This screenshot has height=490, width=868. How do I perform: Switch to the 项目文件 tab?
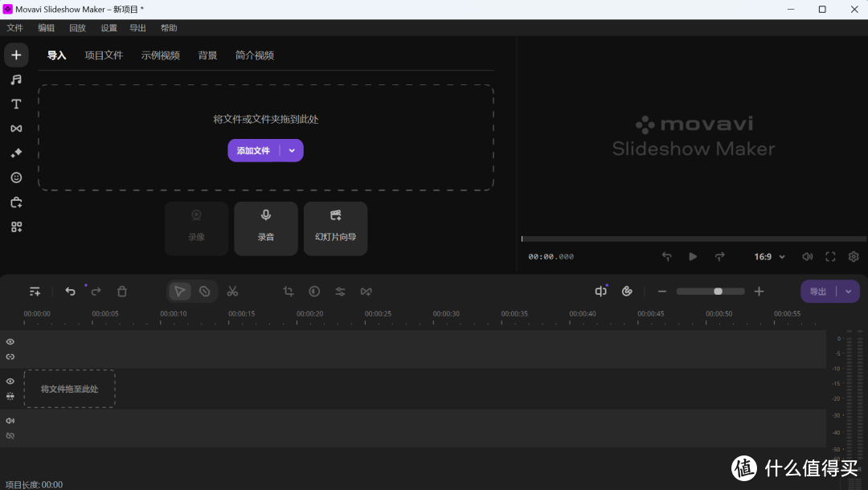(x=104, y=55)
